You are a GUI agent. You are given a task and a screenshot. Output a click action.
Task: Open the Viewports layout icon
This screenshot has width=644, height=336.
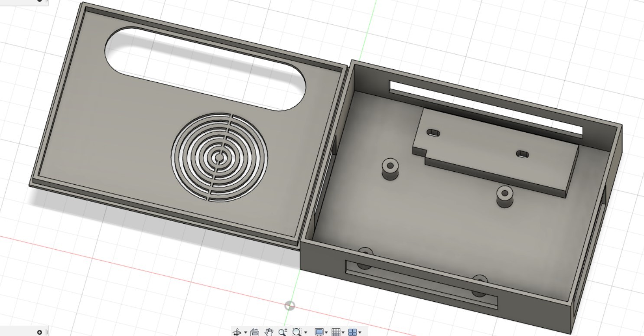point(352,333)
